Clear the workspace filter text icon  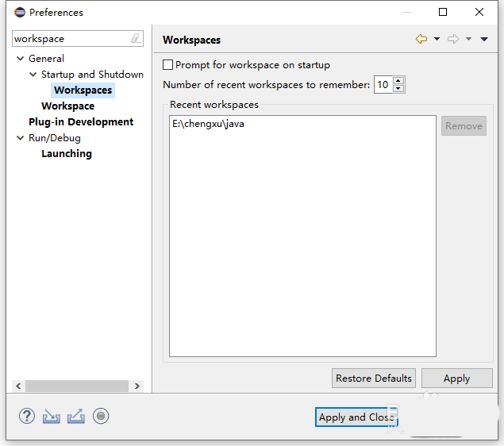(136, 39)
